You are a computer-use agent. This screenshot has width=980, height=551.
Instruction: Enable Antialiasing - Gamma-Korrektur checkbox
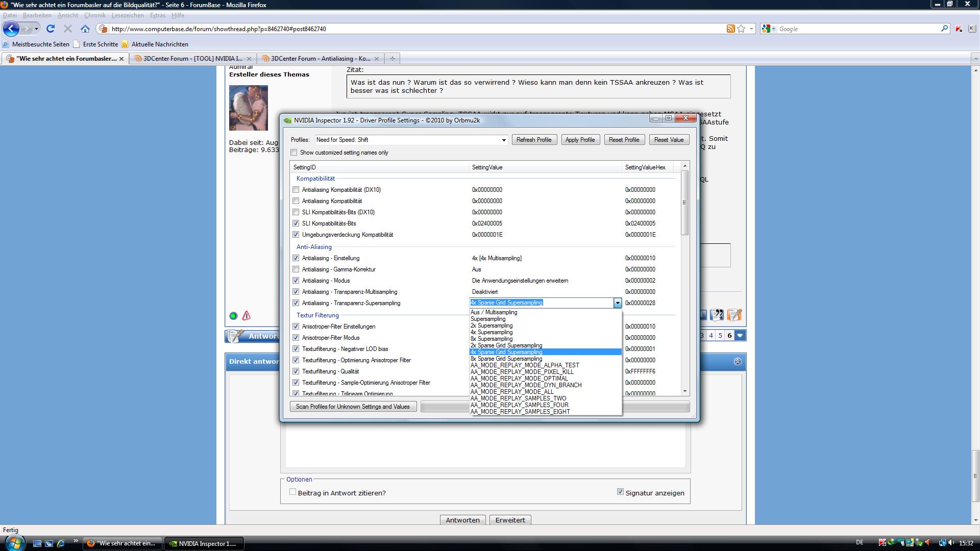click(x=296, y=269)
